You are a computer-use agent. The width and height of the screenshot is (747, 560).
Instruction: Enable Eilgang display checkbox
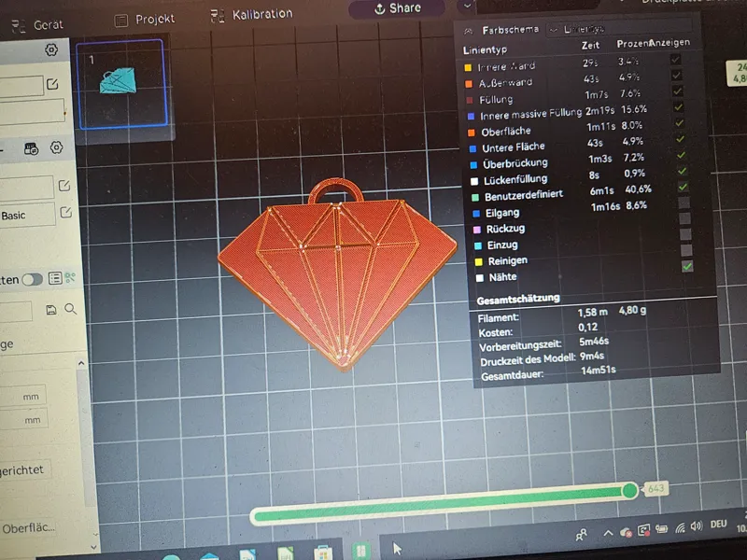tap(684, 203)
